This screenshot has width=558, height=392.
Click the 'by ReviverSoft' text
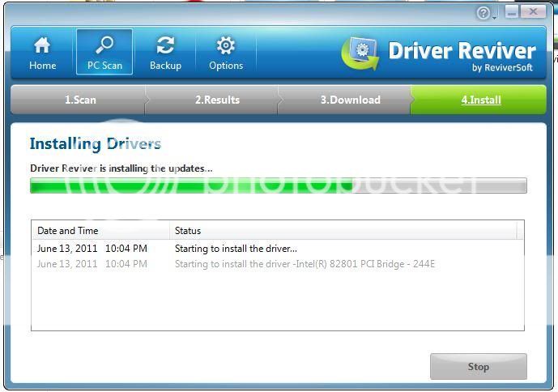click(502, 68)
